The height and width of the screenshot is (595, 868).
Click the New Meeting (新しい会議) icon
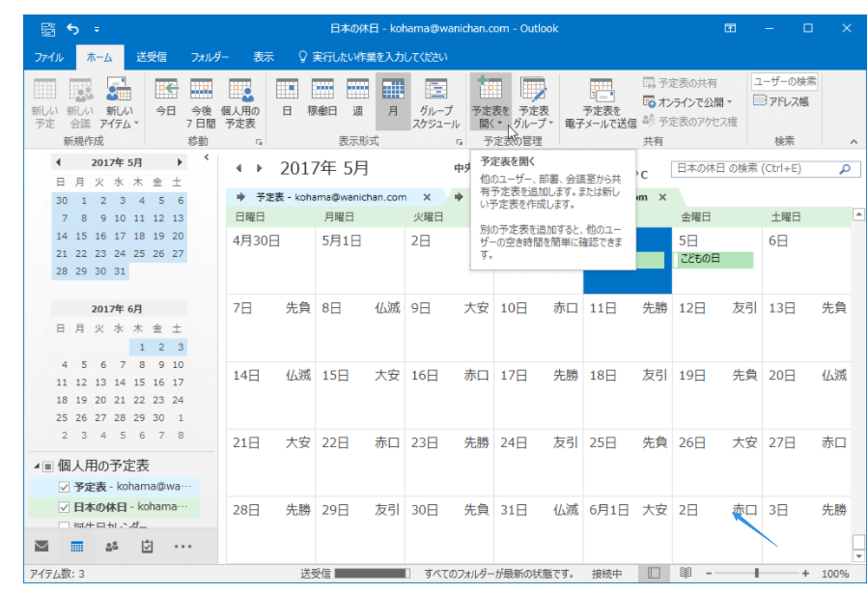(x=80, y=102)
